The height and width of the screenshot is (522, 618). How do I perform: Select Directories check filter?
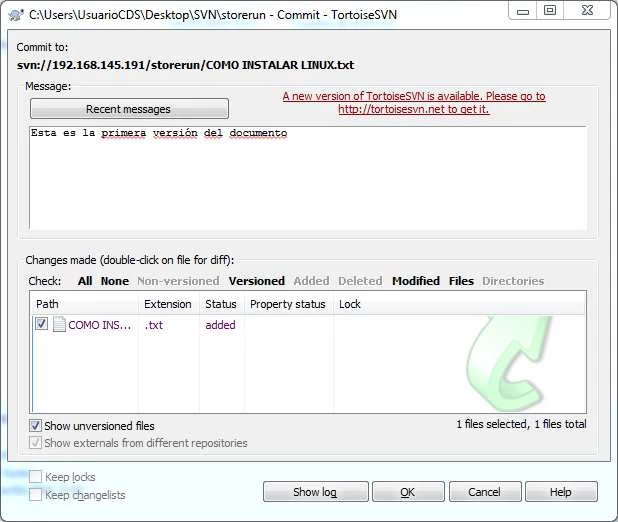coord(513,281)
